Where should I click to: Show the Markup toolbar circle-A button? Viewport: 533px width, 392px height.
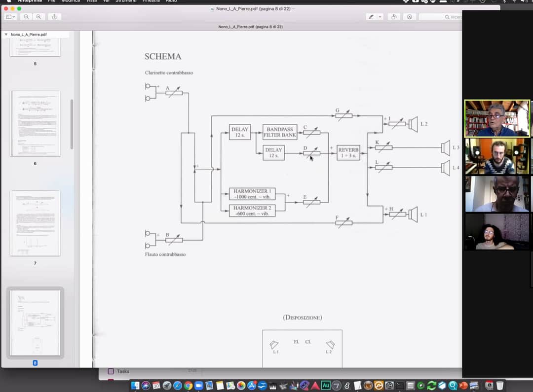coord(409,17)
